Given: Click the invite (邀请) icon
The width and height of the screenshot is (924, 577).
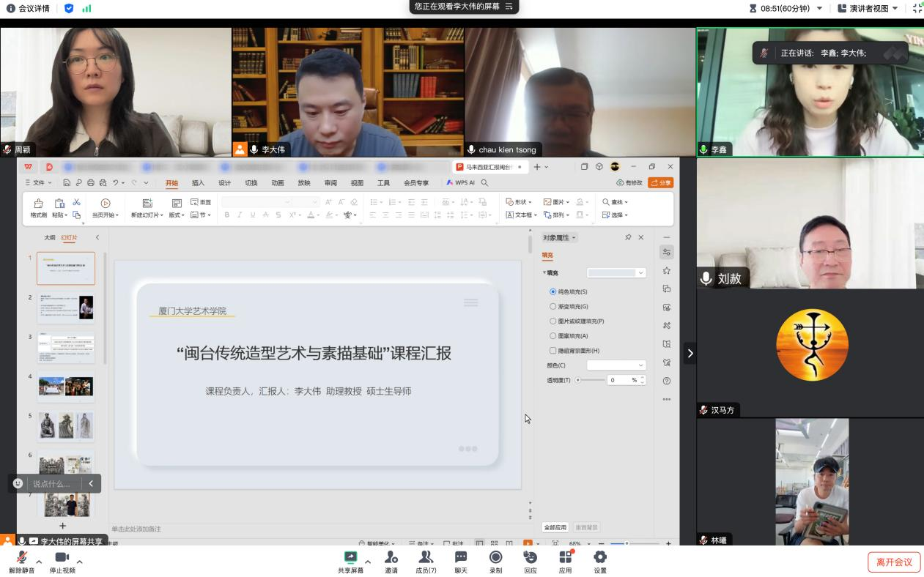Looking at the screenshot, I should (391, 559).
